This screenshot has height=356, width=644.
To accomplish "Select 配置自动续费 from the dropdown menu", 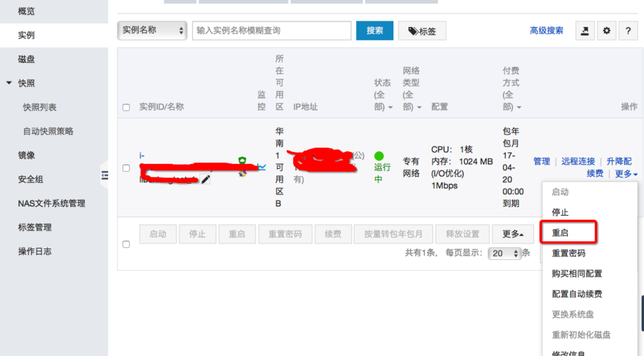I will pos(576,294).
